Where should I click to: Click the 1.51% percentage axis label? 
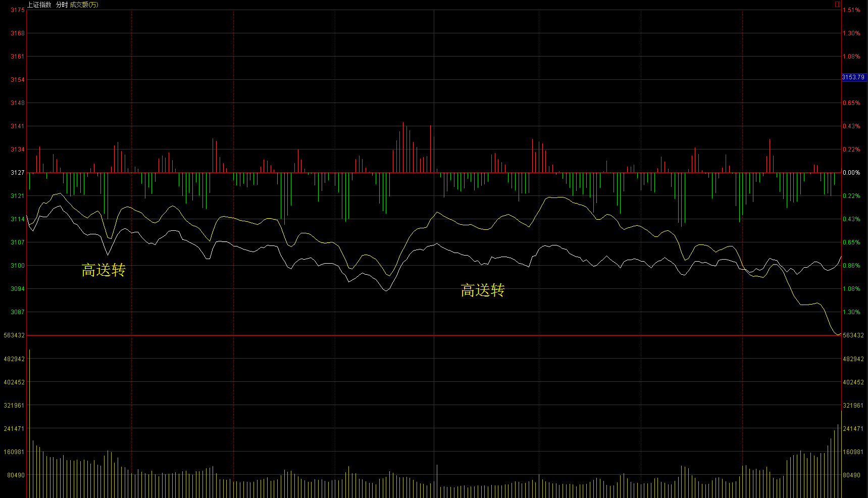coord(851,10)
